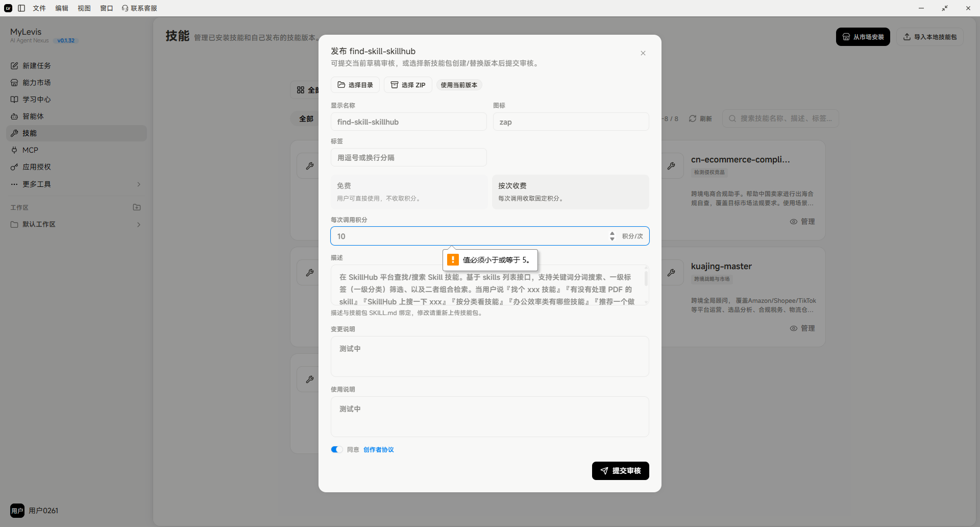
Task: Click the skill search box
Action: [x=780, y=118]
